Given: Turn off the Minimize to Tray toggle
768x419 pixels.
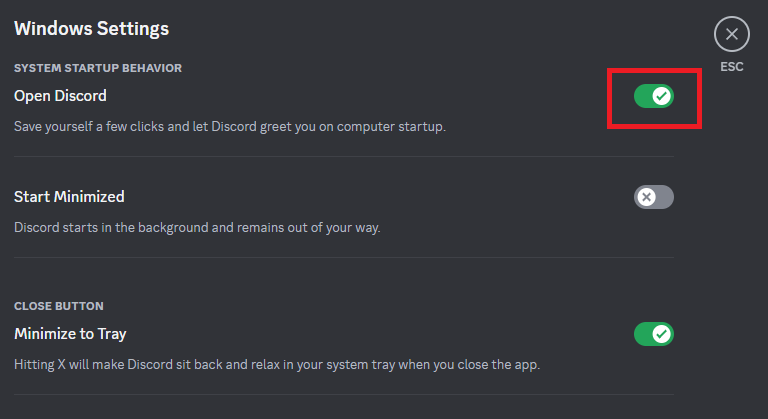Looking at the screenshot, I should (x=654, y=334).
